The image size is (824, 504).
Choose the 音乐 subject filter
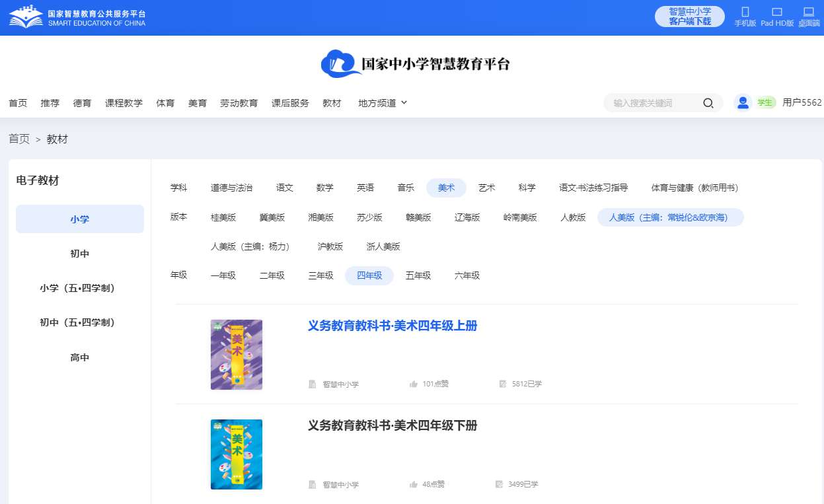pyautogui.click(x=406, y=188)
